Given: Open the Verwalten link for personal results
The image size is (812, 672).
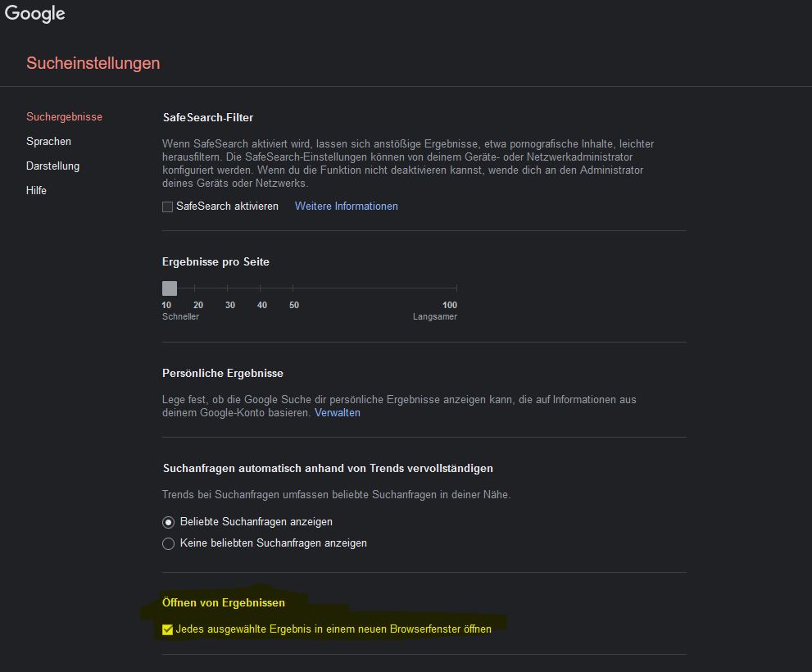Looking at the screenshot, I should click(337, 412).
